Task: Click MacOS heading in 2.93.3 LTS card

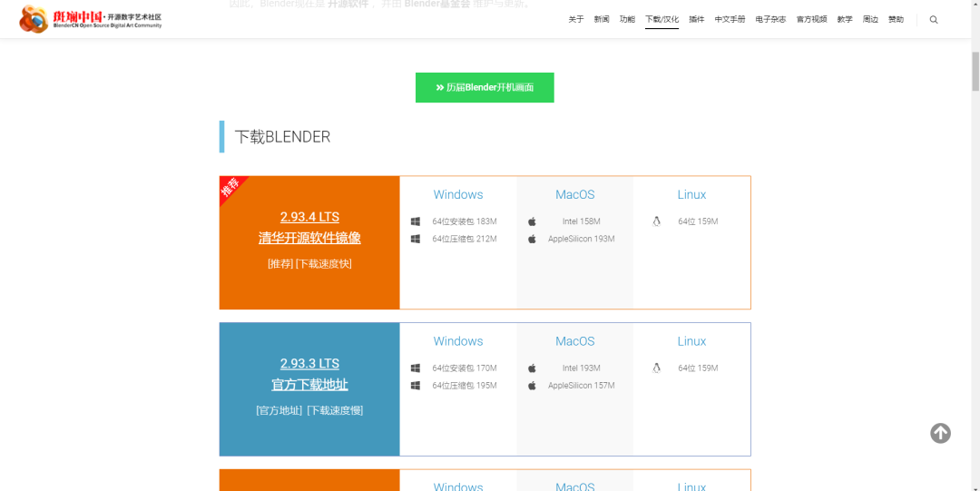Action: tap(575, 341)
